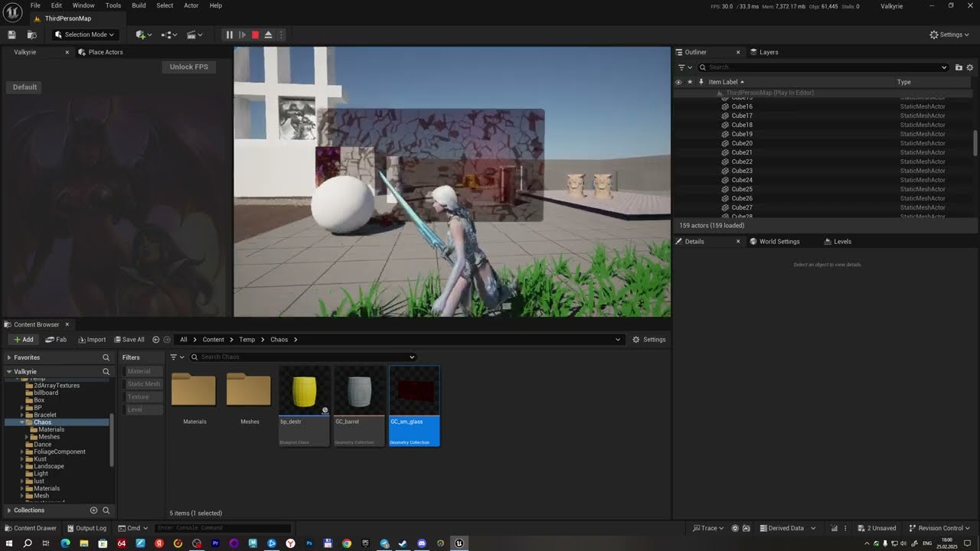Click the Outliner search field

[822, 67]
